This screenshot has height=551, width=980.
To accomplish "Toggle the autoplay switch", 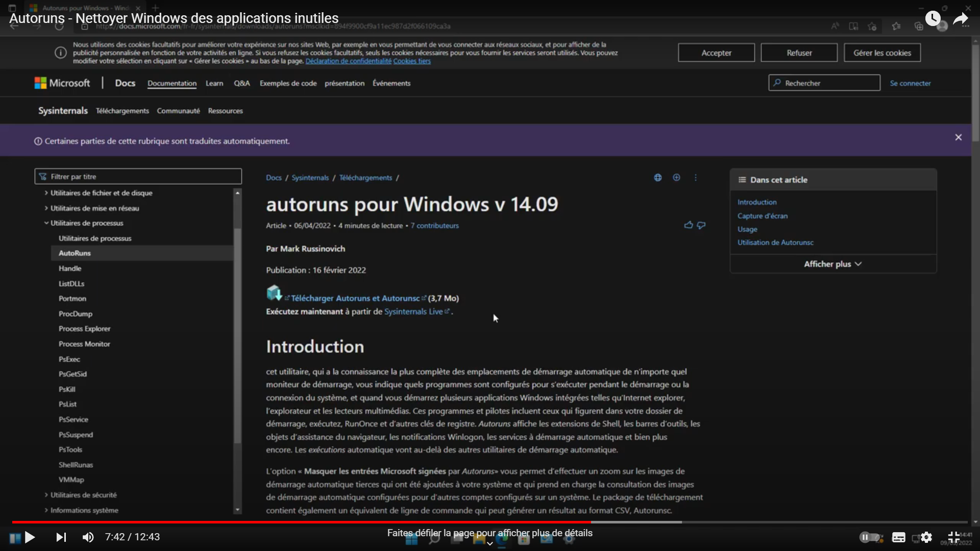I will click(869, 537).
